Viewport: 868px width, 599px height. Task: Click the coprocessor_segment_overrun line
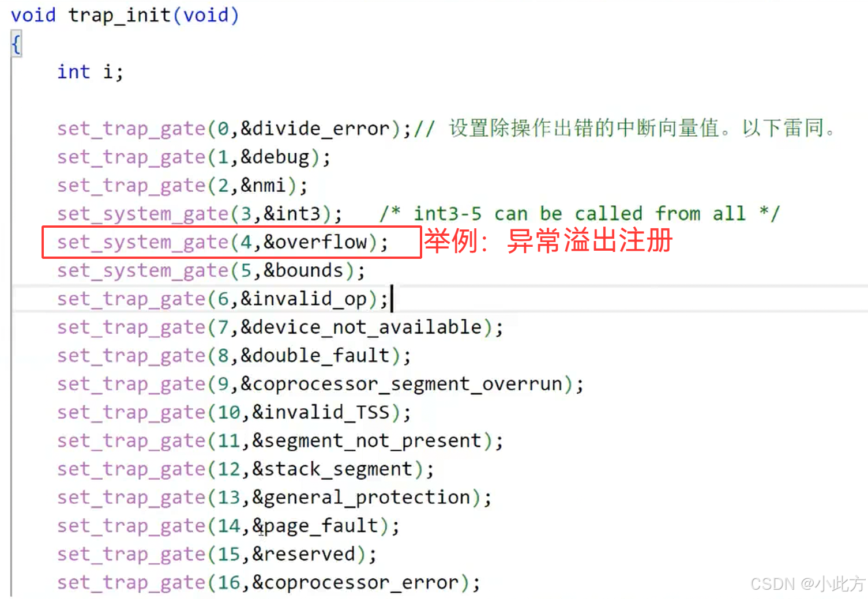[320, 384]
